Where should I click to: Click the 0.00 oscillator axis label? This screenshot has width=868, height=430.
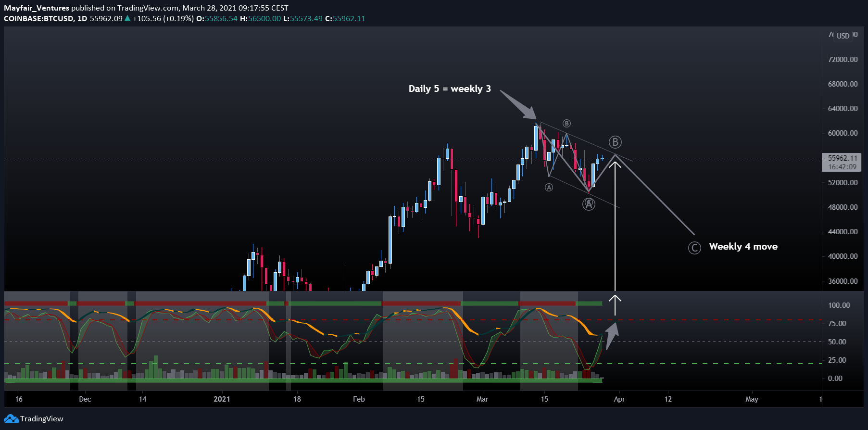click(x=835, y=378)
